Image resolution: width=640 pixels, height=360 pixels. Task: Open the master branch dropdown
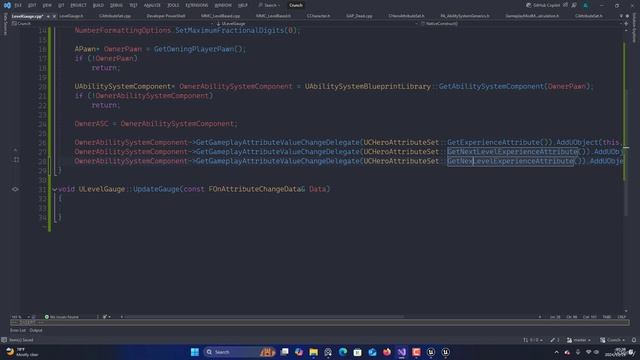point(578,340)
